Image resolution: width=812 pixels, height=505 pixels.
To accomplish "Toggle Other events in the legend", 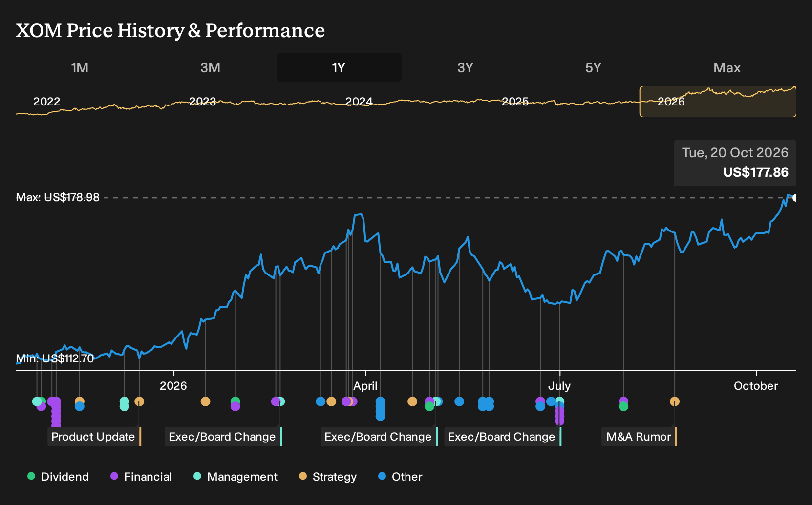I will coord(400,477).
